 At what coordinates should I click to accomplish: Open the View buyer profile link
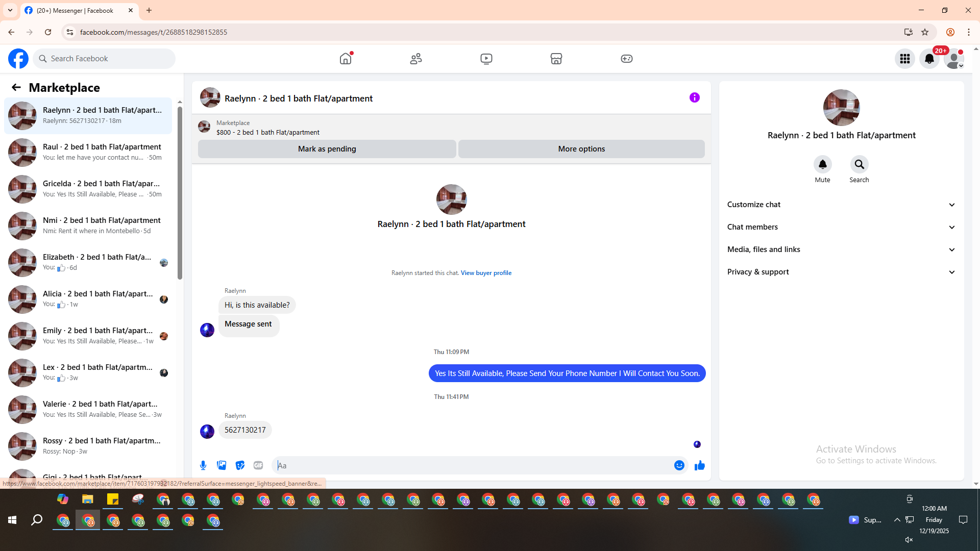click(x=486, y=273)
